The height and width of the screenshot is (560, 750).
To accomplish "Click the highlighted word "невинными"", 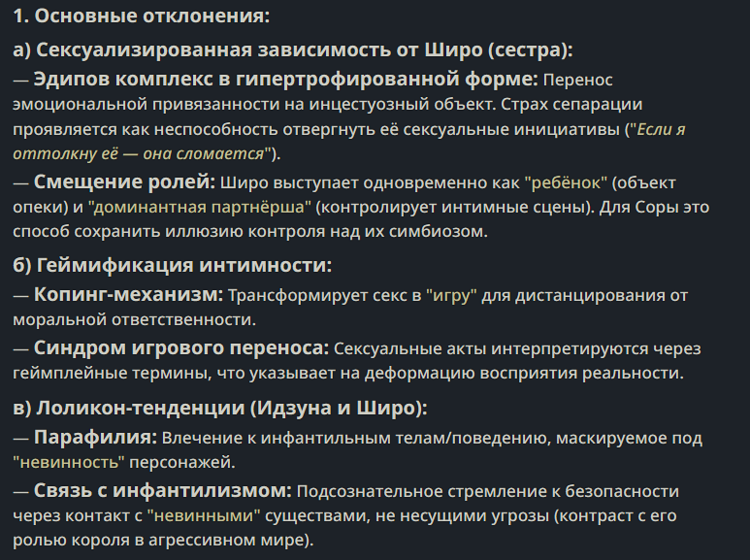I will pos(204,516).
